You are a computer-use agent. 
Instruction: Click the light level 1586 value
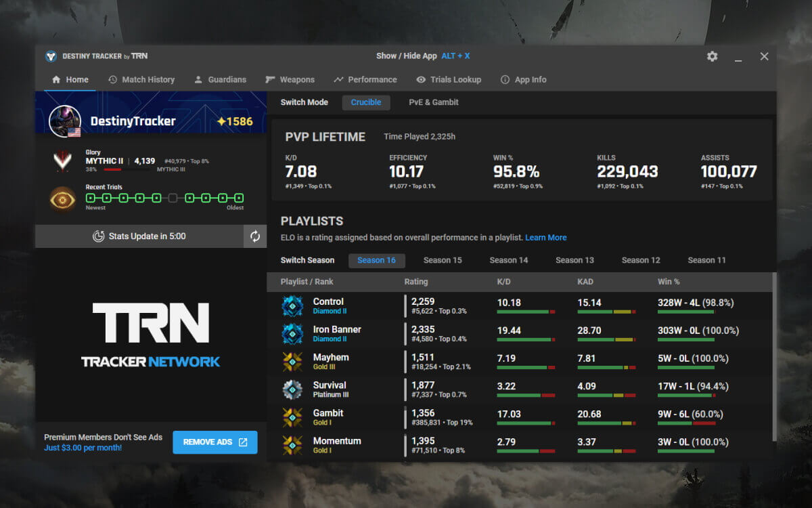point(235,122)
